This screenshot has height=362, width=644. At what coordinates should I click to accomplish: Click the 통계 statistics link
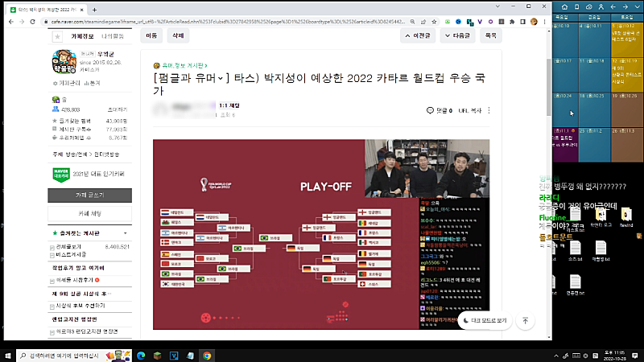pyautogui.click(x=93, y=83)
